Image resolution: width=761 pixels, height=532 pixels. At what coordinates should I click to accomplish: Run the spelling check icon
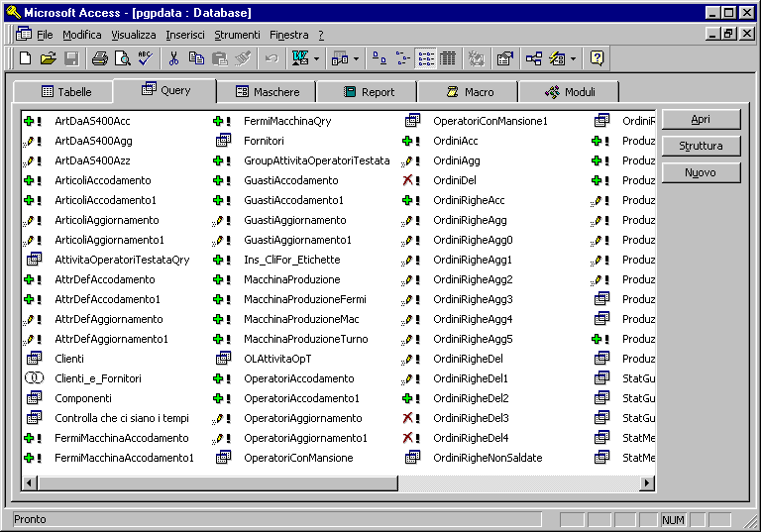pyautogui.click(x=146, y=58)
